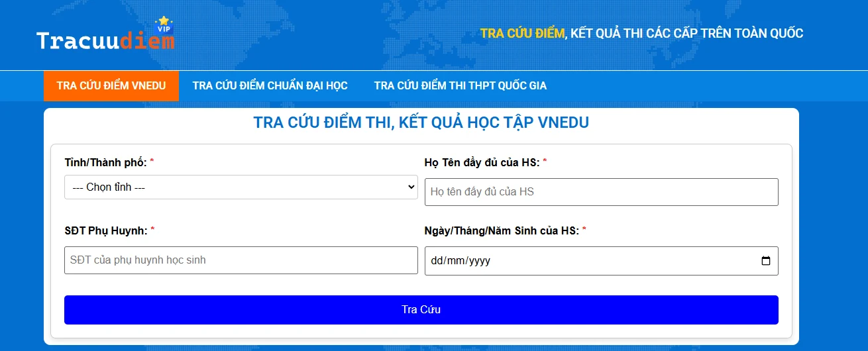The image size is (868, 351).
Task: Click the SĐT Phụ Huynh label
Action: coord(106,230)
